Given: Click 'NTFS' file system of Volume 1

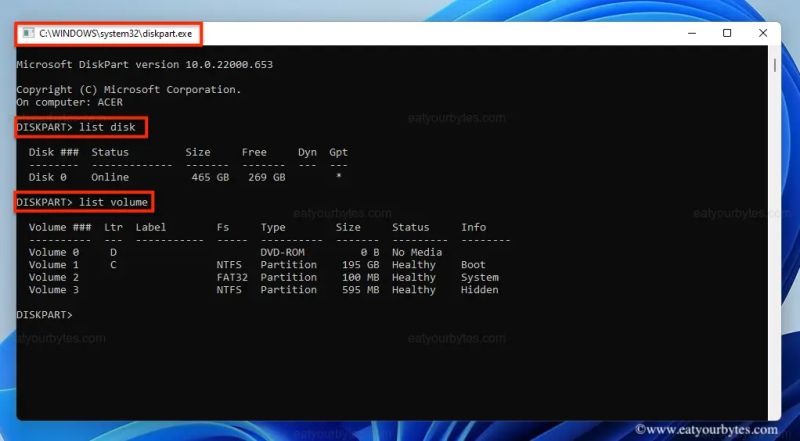Looking at the screenshot, I should [229, 265].
